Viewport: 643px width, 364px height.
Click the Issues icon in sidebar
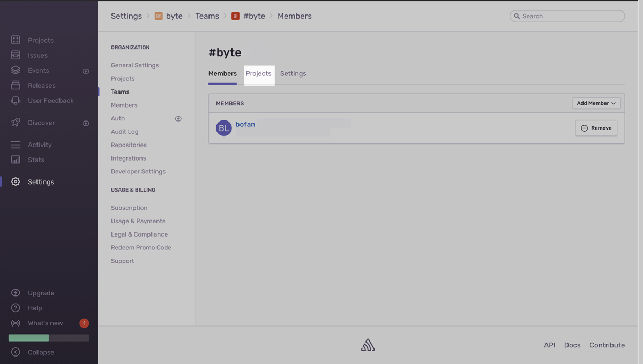(16, 55)
